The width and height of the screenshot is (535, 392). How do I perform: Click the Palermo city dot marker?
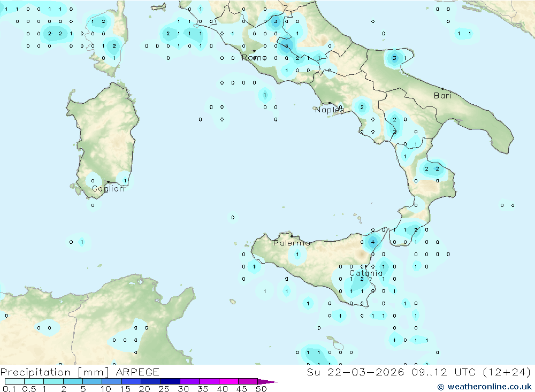coord(292,236)
